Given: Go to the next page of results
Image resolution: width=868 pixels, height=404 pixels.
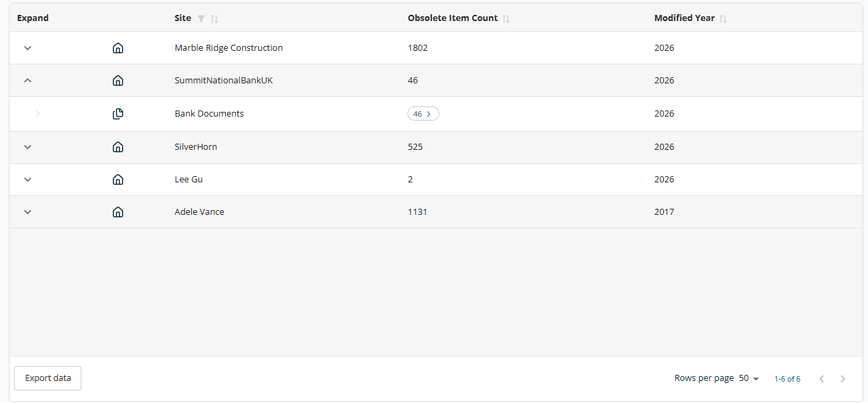Looking at the screenshot, I should pyautogui.click(x=843, y=379).
